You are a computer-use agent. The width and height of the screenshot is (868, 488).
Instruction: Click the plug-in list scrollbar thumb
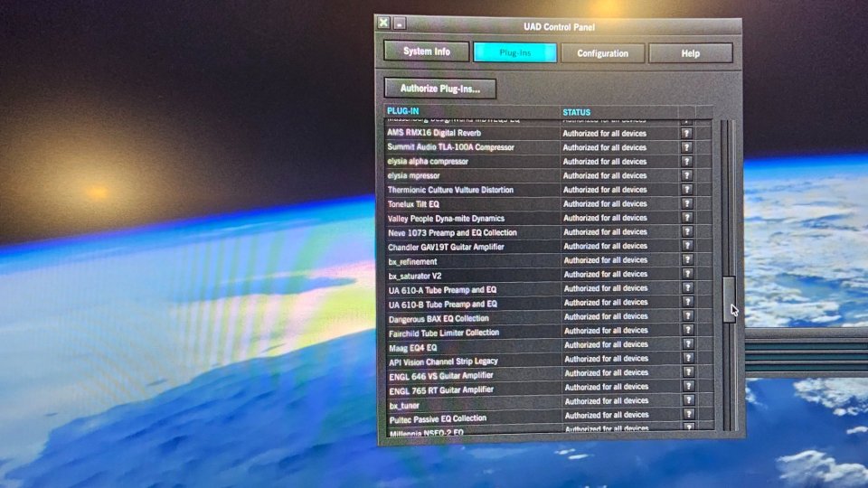(729, 299)
